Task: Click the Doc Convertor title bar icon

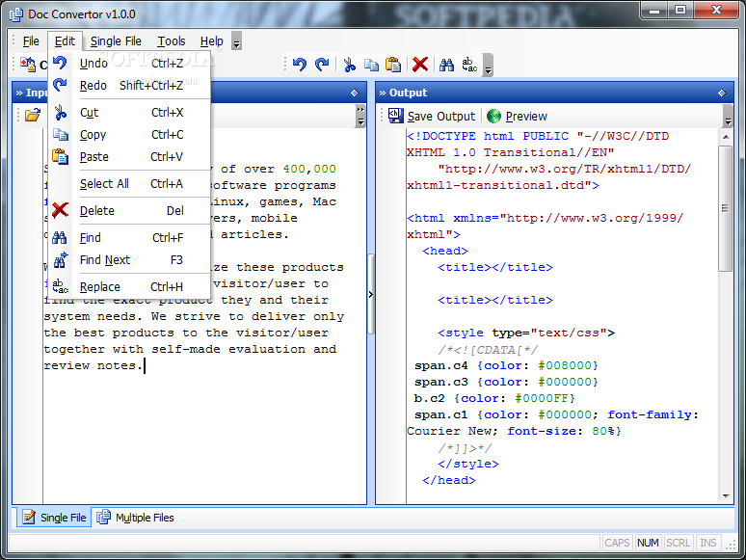Action: point(15,14)
